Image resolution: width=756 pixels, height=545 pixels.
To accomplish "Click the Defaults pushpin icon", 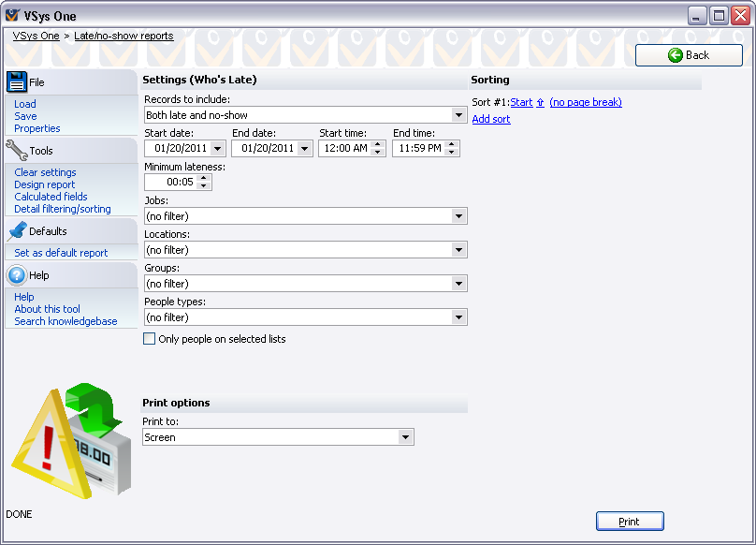I will [x=17, y=231].
